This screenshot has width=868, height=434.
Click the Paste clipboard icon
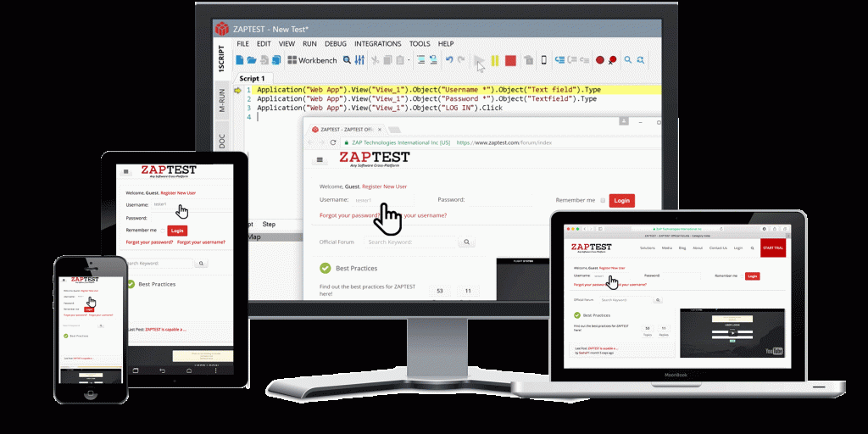click(400, 60)
